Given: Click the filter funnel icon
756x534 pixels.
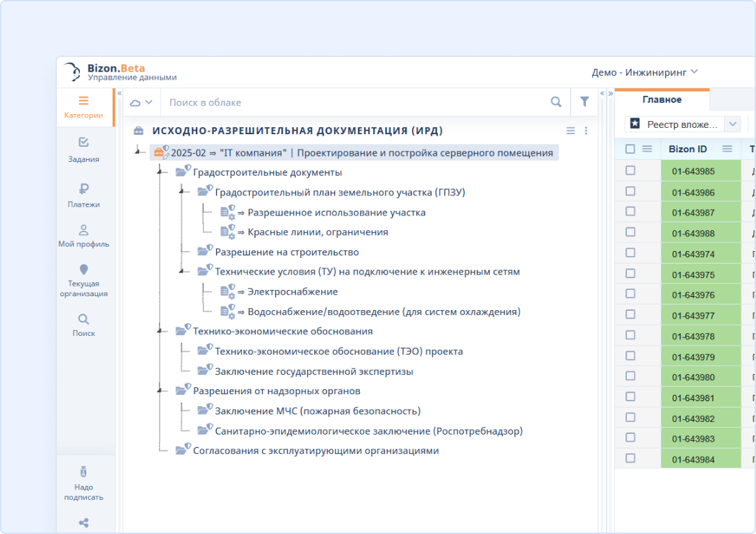Looking at the screenshot, I should point(584,102).
